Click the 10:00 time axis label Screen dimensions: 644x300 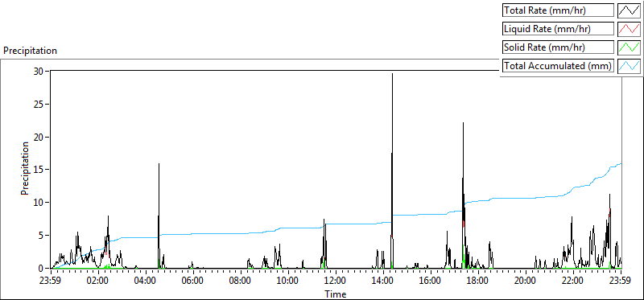point(288,282)
